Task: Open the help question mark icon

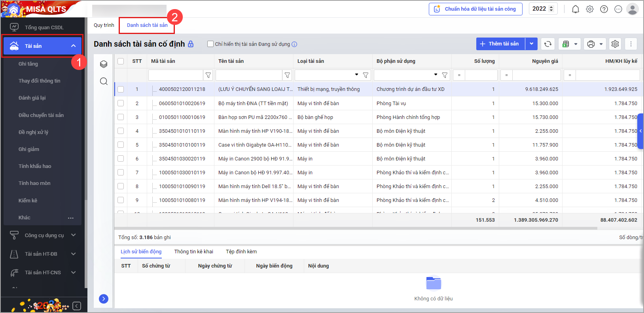Action: click(604, 9)
